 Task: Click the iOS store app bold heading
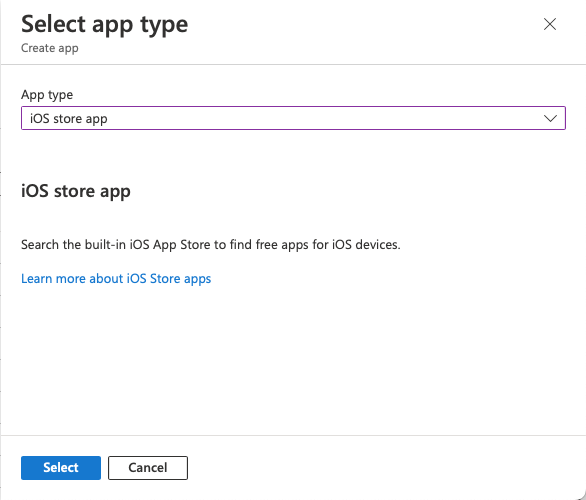[x=76, y=191]
